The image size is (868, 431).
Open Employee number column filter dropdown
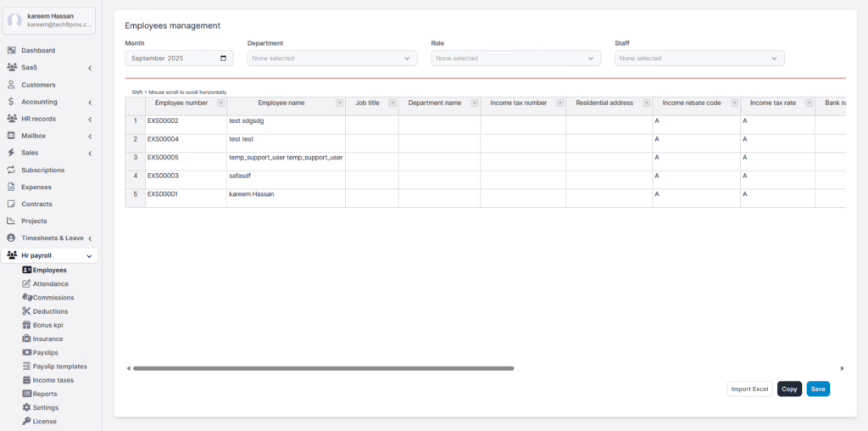point(221,103)
